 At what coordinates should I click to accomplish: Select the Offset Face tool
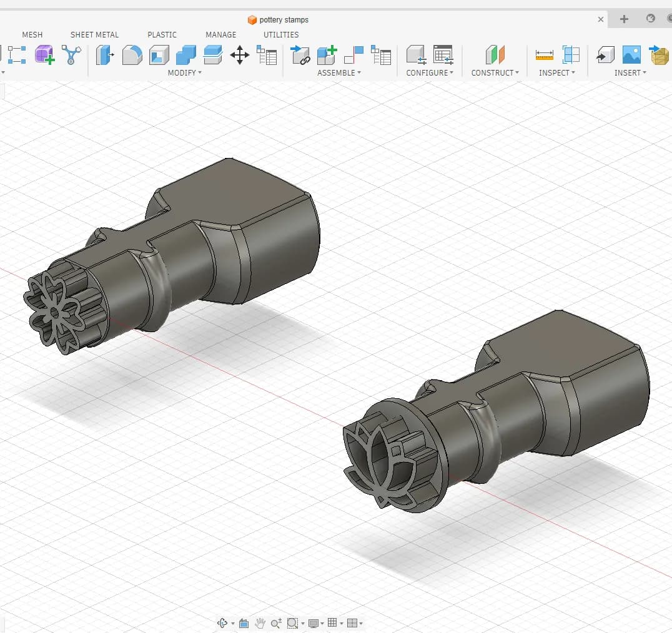(213, 55)
